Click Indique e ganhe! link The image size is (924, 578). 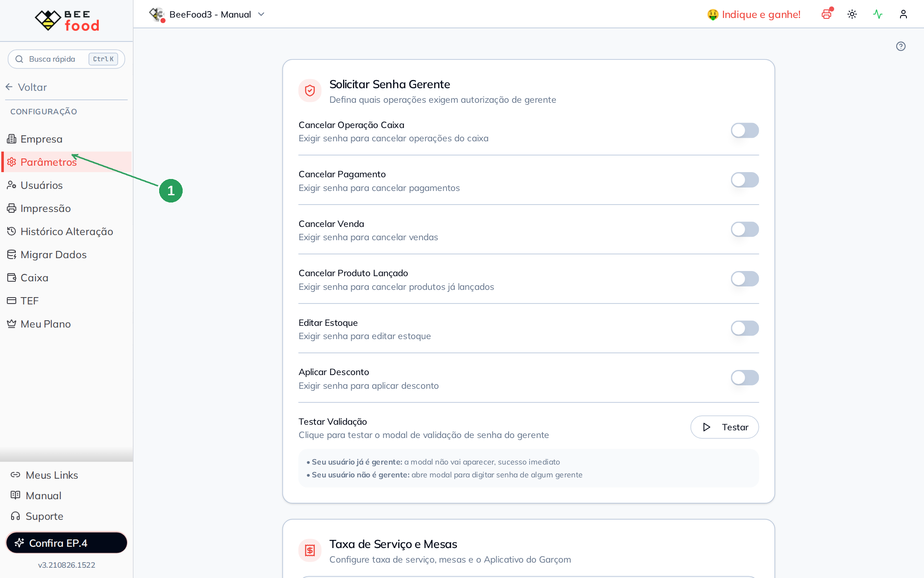754,15
